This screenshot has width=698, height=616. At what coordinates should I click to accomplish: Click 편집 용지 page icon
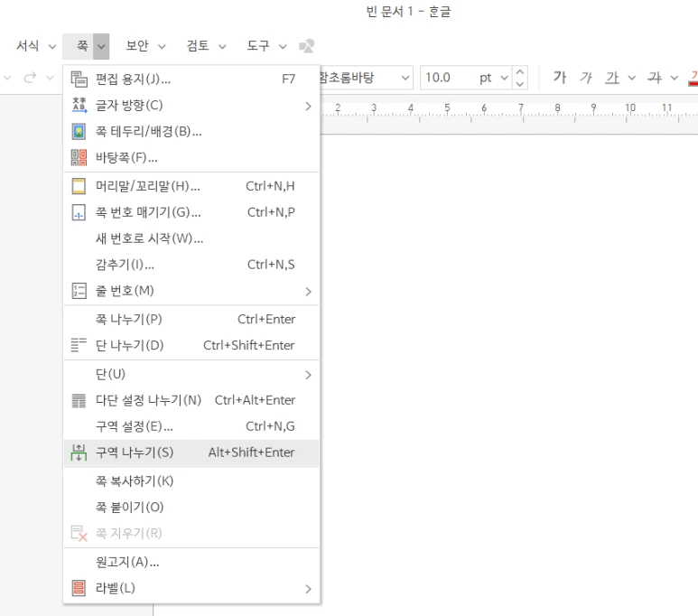click(79, 79)
